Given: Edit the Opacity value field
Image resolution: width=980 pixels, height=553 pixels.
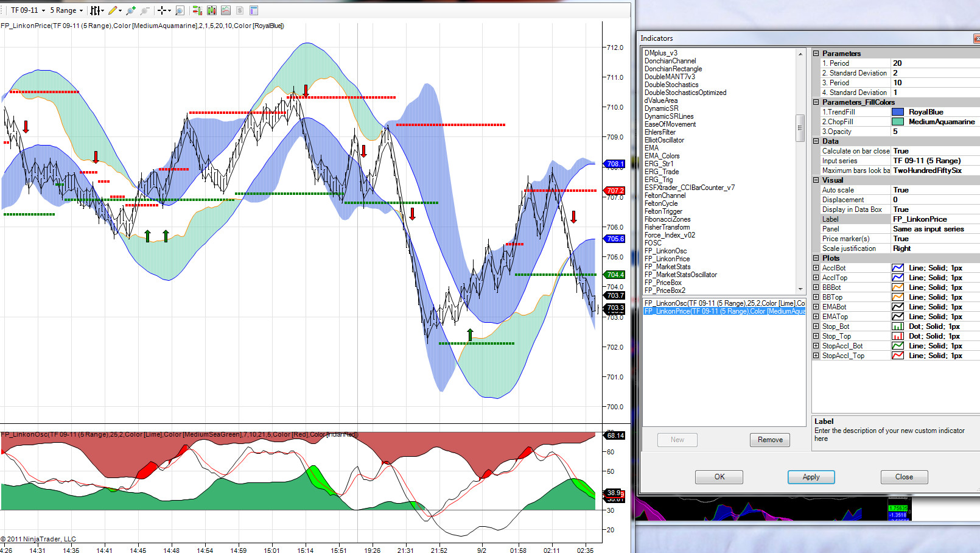Looking at the screenshot, I should (936, 132).
